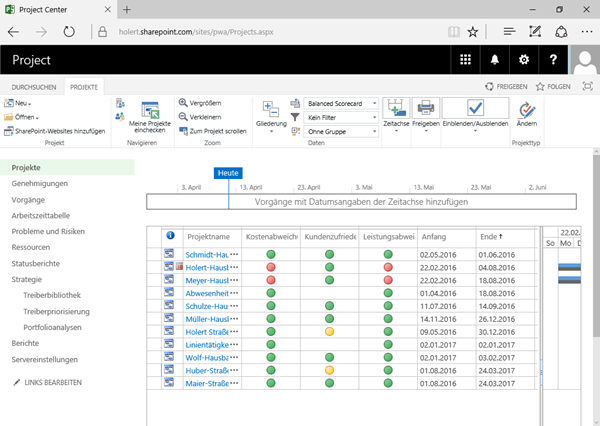Click browser web note icon
600x426 pixels.
535,31
